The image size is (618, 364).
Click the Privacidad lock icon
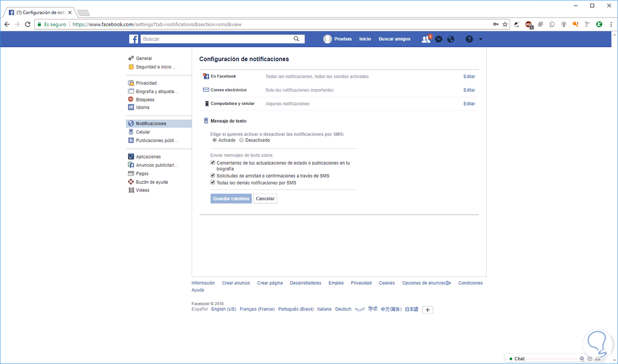click(131, 83)
